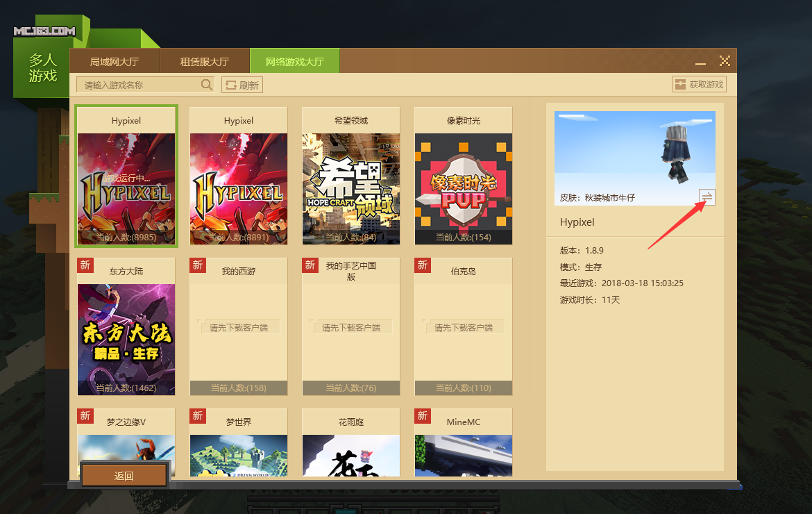The image size is (812, 514).
Task: Click the 返回 back button
Action: (124, 476)
